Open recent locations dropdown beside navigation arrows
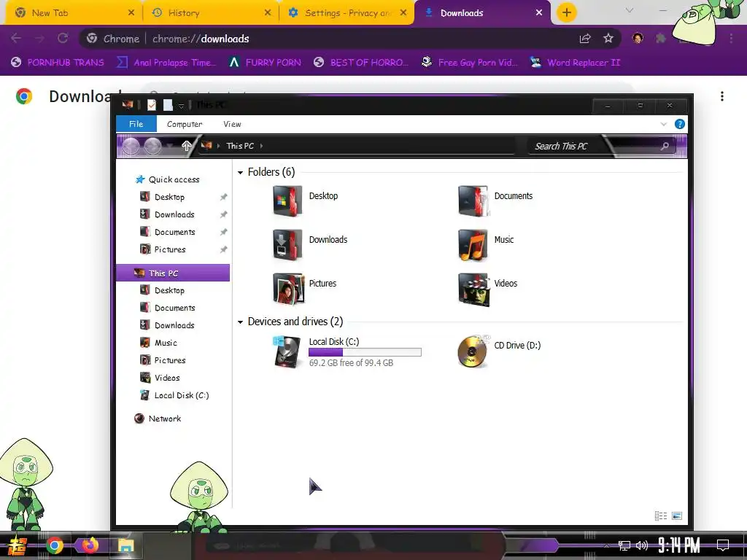 coord(170,146)
